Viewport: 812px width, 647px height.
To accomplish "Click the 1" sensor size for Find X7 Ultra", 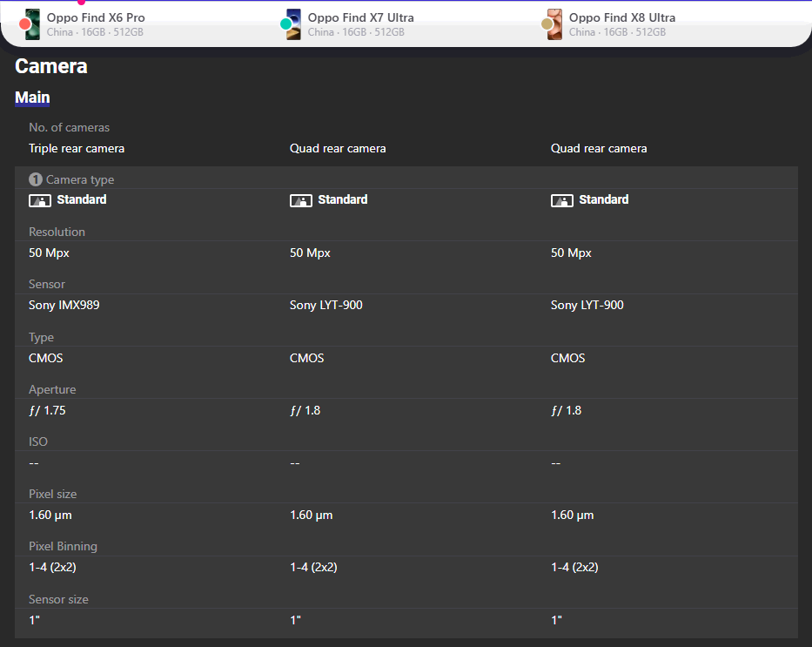I will point(295,619).
